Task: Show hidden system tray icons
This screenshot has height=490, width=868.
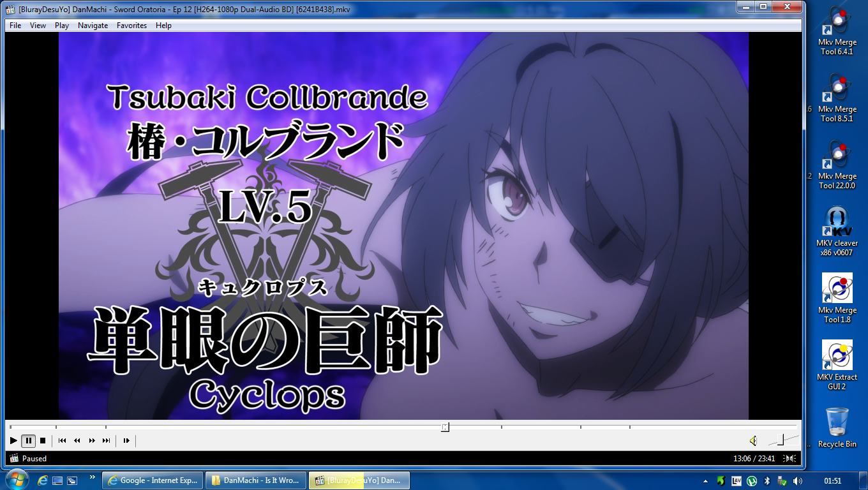Action: (x=705, y=480)
